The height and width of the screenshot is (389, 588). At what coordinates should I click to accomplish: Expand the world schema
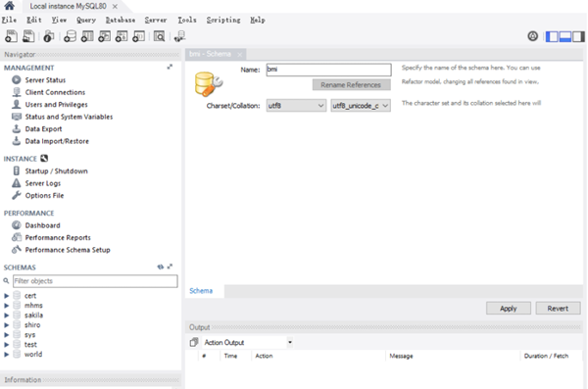[x=7, y=354]
